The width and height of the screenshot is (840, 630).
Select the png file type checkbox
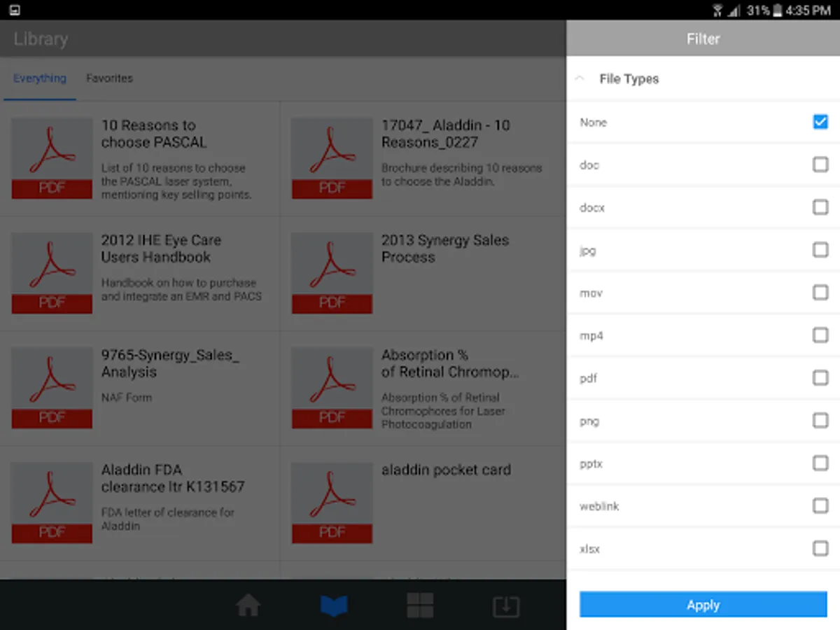click(820, 421)
